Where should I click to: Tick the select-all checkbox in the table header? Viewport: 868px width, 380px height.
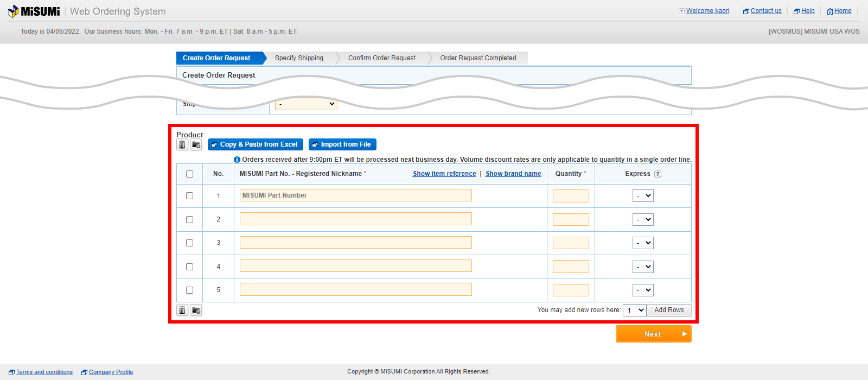tap(189, 174)
